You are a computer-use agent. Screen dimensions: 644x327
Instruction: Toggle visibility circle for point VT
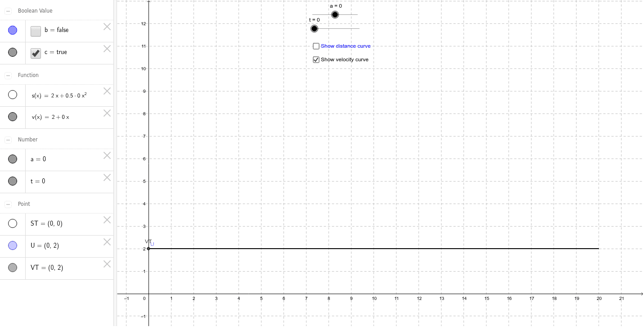pos(13,268)
